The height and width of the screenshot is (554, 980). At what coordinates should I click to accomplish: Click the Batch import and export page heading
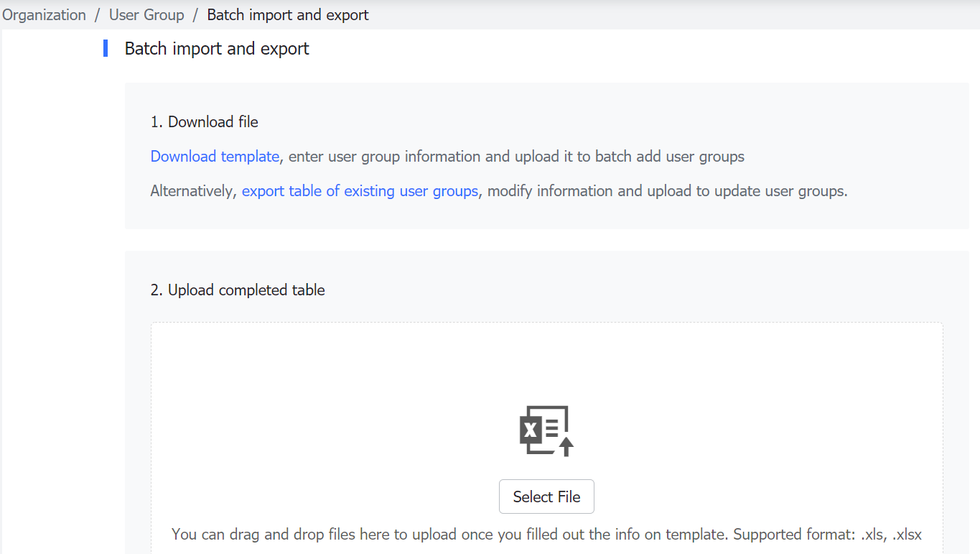pyautogui.click(x=216, y=48)
